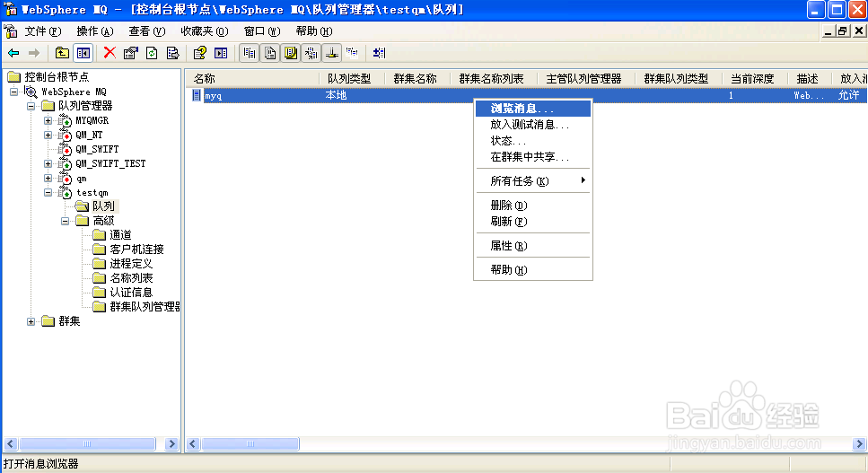Choose 刷新(F) from context menu
This screenshot has width=868, height=473.
[x=533, y=222]
